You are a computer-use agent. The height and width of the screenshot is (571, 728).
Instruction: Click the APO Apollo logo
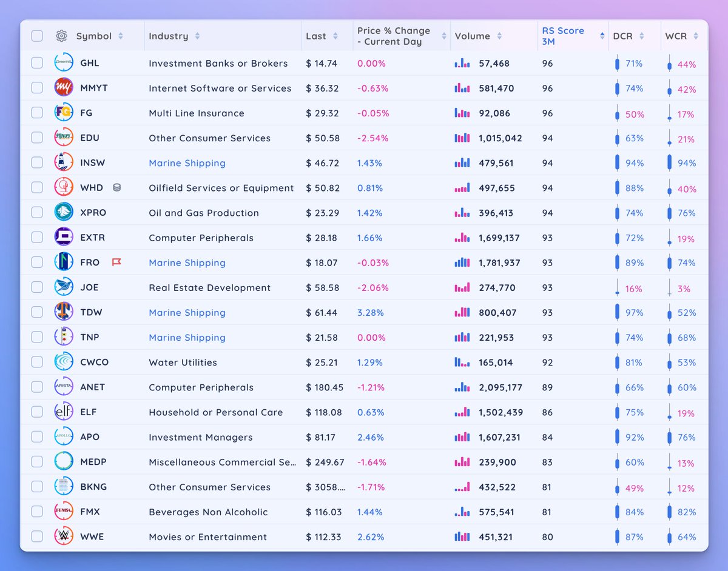[x=64, y=436]
